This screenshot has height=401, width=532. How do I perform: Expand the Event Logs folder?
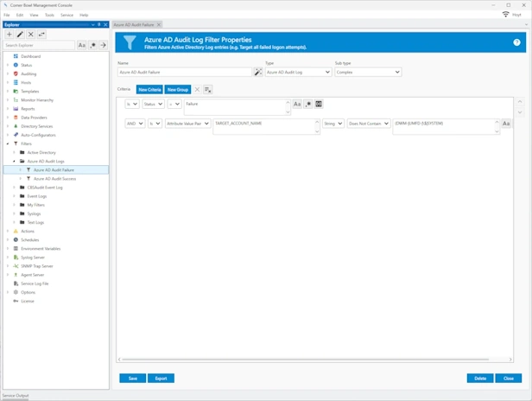(x=14, y=196)
